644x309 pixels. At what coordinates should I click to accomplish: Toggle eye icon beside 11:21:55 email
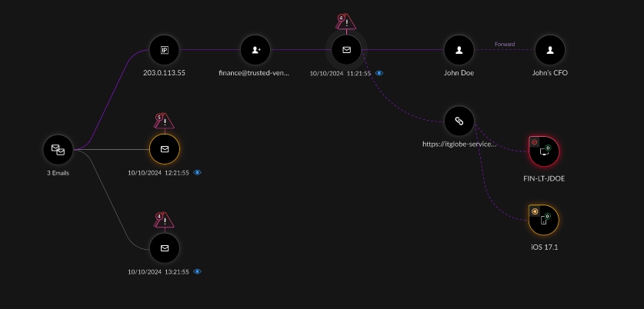380,73
